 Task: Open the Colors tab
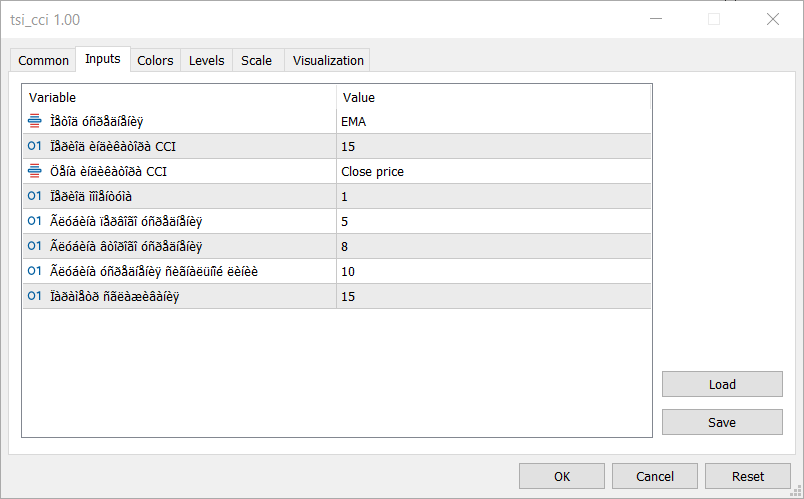(155, 61)
